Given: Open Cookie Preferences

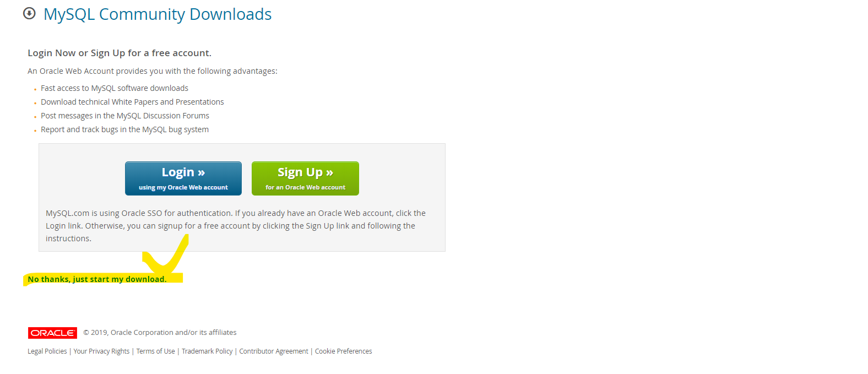Looking at the screenshot, I should pos(344,351).
